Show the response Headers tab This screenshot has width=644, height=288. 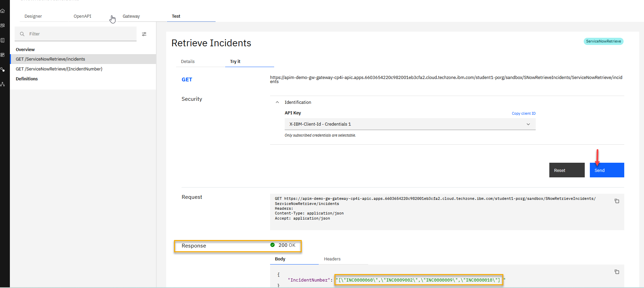point(332,259)
